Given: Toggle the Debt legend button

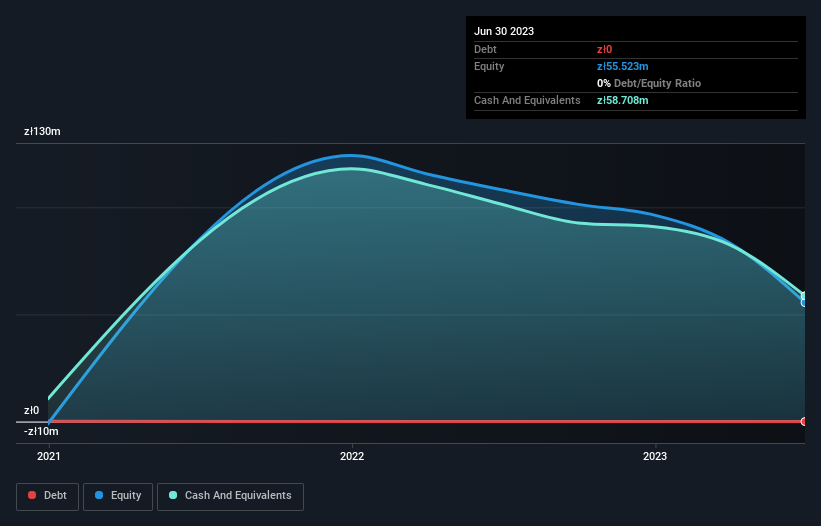Looking at the screenshot, I should (x=47, y=496).
